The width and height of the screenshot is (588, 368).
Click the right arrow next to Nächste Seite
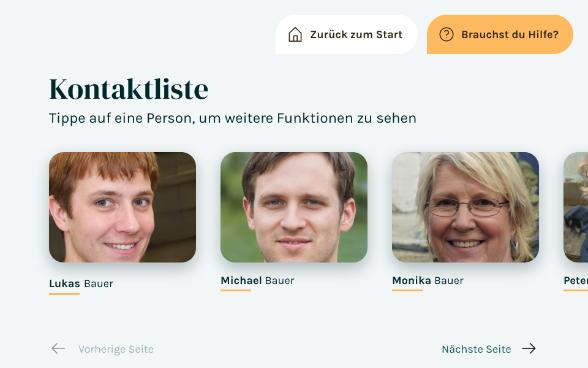coord(529,348)
